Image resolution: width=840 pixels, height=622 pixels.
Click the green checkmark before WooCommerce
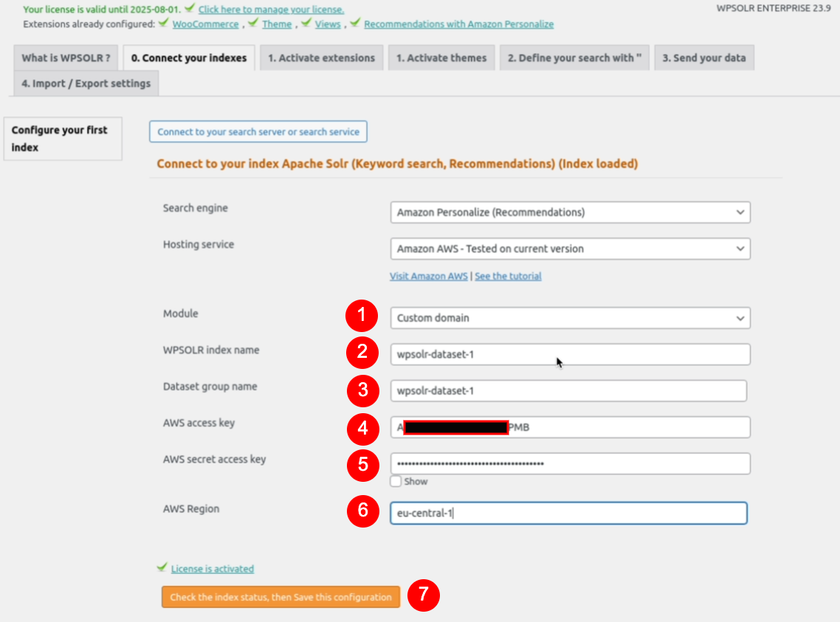(163, 22)
